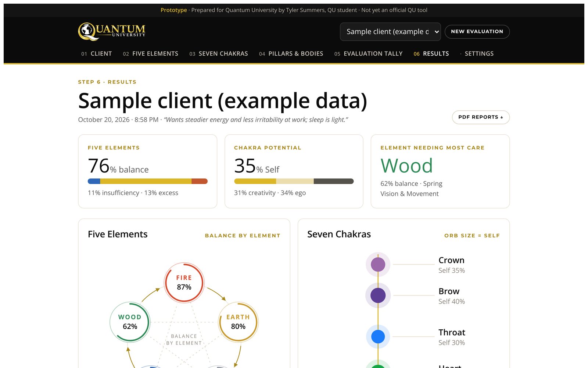
Task: Click the 'Sample client (example data)' heading
Action: [223, 101]
